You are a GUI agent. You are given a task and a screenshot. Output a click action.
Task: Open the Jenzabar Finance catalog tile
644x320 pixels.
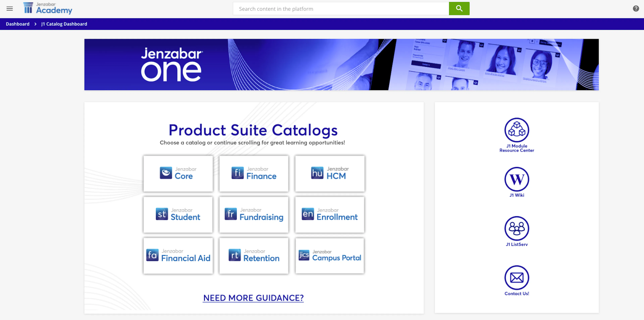point(254,174)
